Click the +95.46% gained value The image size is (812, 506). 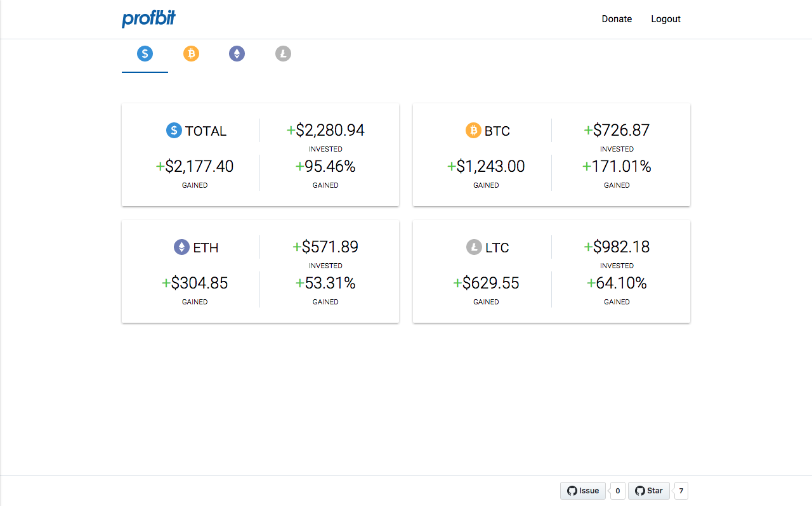coord(325,166)
